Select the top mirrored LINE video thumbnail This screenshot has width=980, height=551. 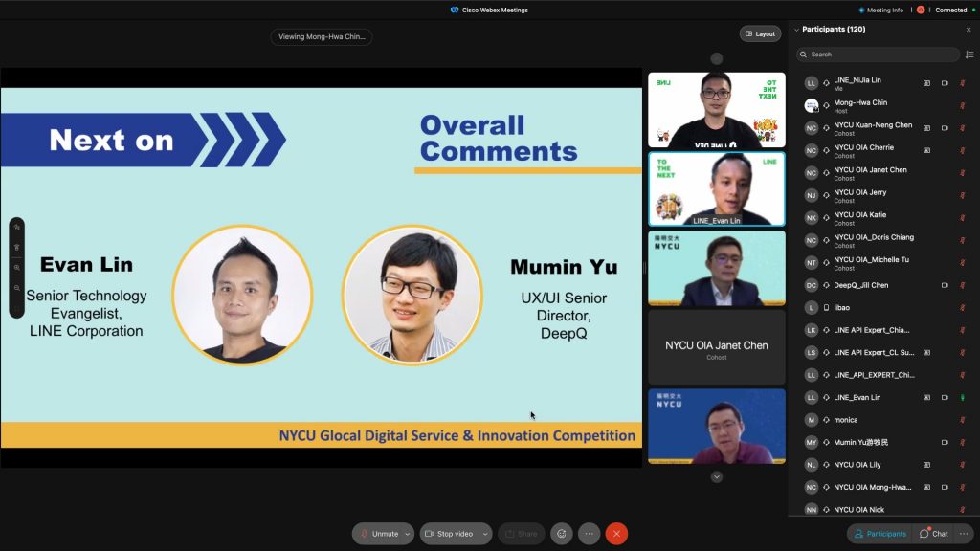click(717, 110)
